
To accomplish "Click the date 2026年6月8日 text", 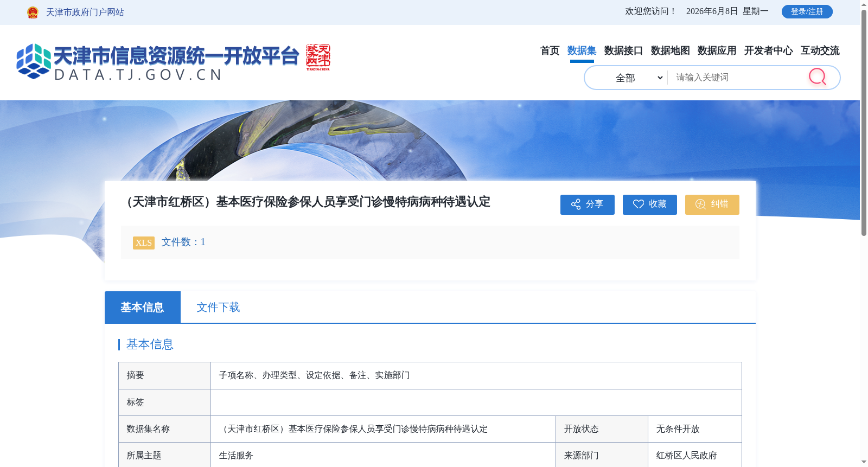I will click(x=712, y=11).
